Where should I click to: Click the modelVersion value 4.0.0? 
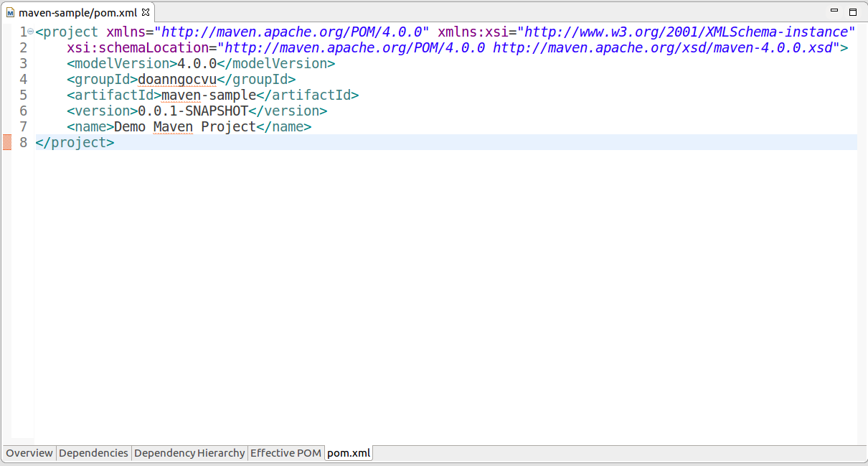pyautogui.click(x=197, y=64)
